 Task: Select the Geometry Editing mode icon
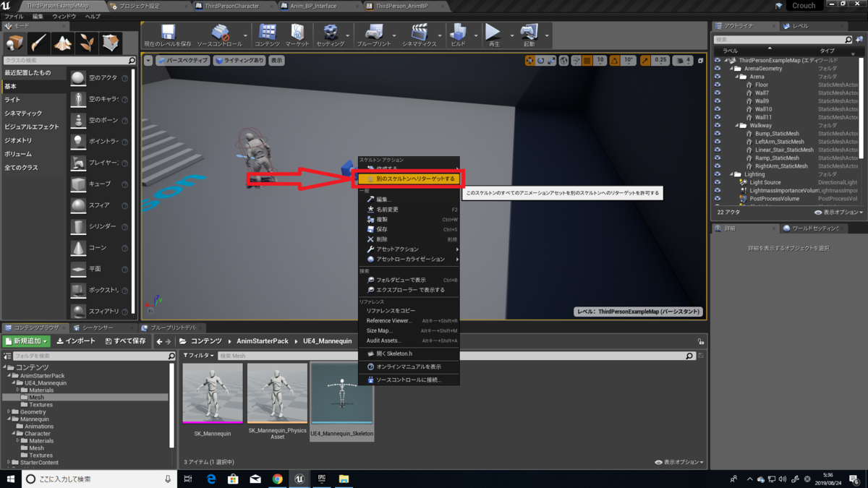coord(111,43)
